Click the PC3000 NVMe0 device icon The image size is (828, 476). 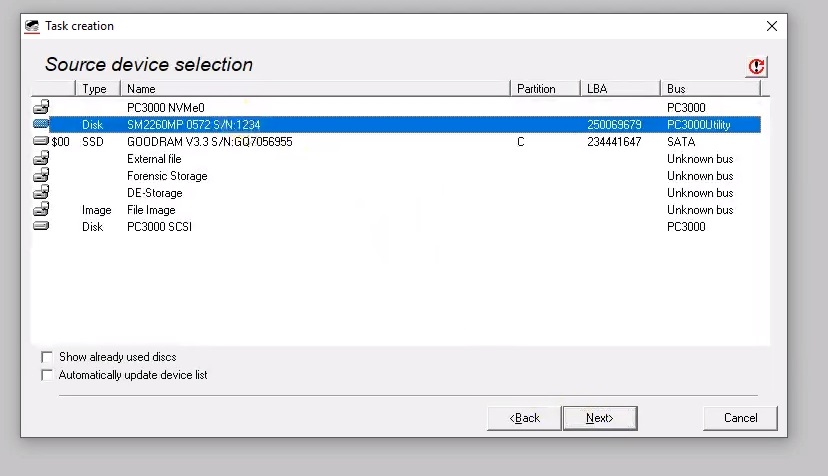[x=41, y=107]
